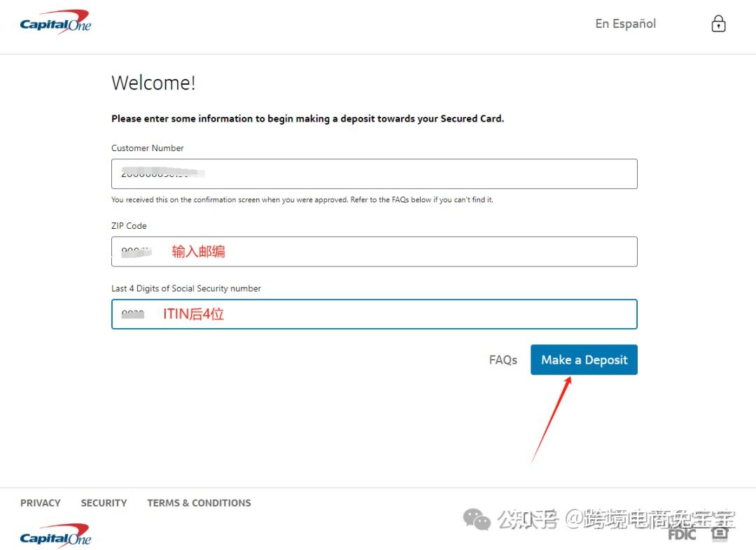Open the TERMS & CONDITIONS link
This screenshot has height=550, width=756.
click(199, 502)
